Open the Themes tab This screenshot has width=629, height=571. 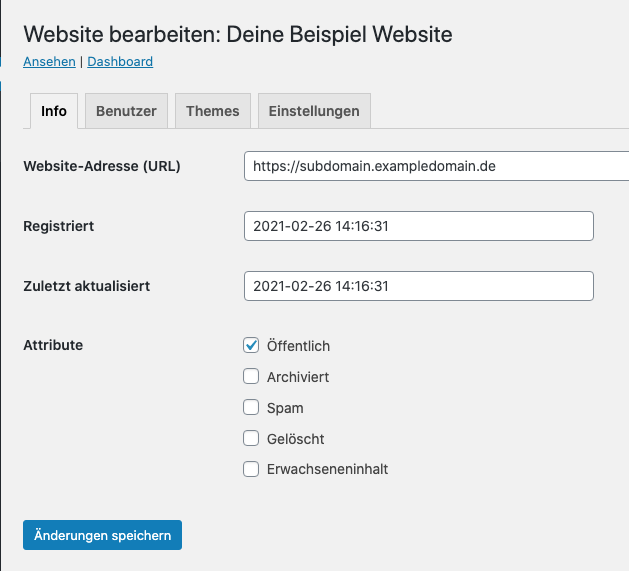click(213, 111)
